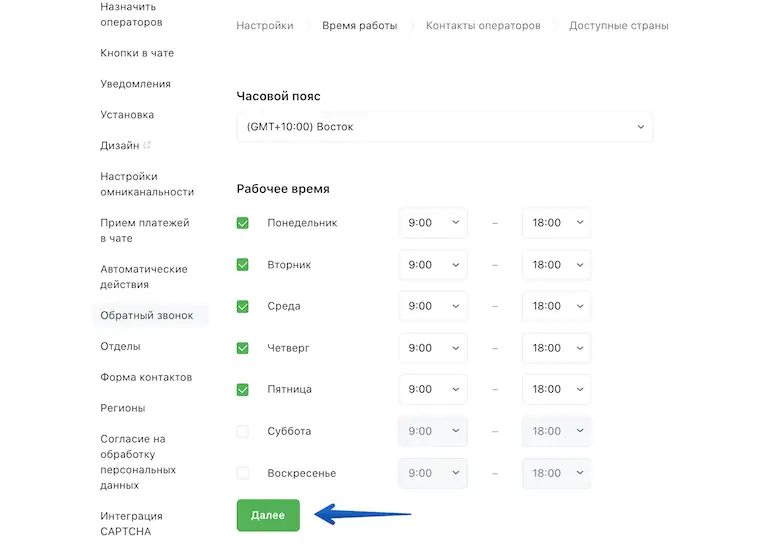Open Кнопки в чате sidebar item
Viewport: 780px width, 554px height.
(137, 53)
